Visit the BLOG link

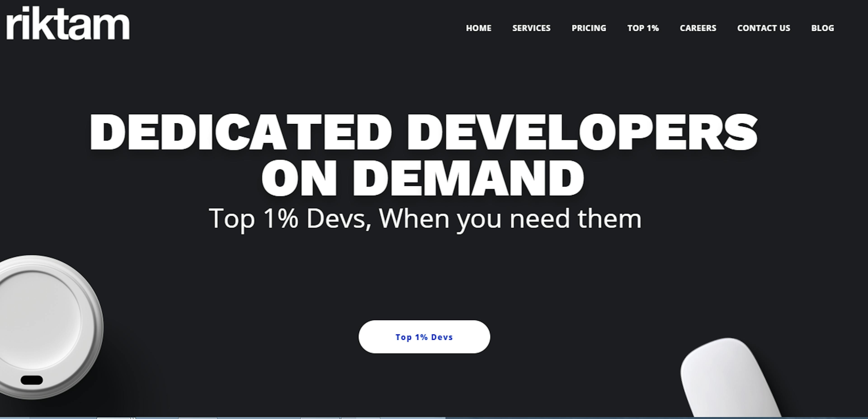[823, 28]
